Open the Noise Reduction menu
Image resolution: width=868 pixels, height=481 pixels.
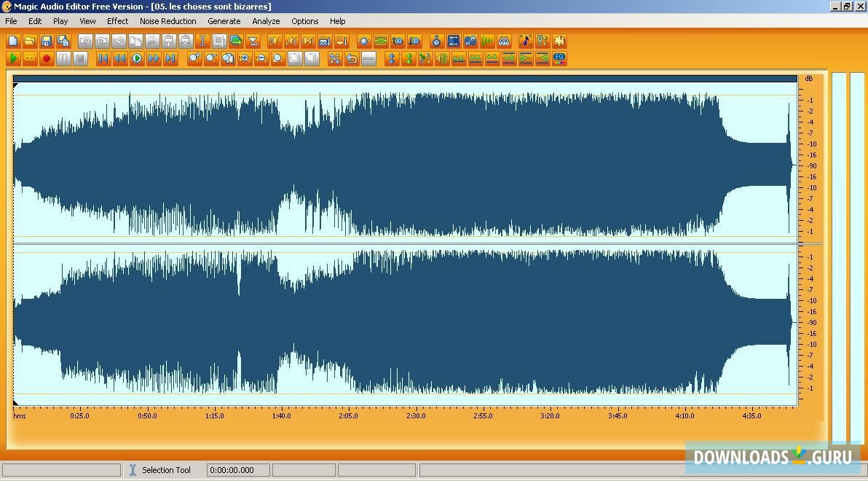(167, 21)
